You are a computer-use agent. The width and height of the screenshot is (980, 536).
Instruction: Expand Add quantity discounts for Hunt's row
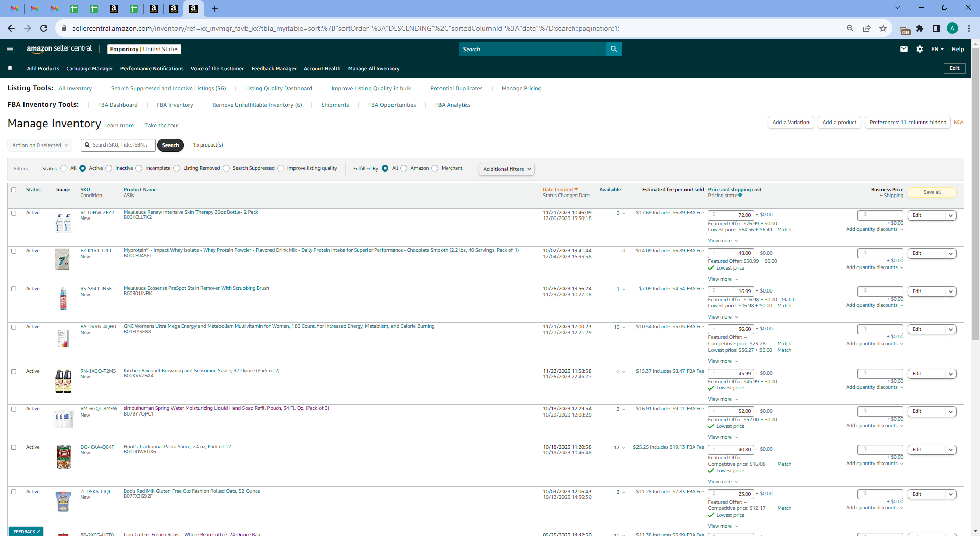875,464
